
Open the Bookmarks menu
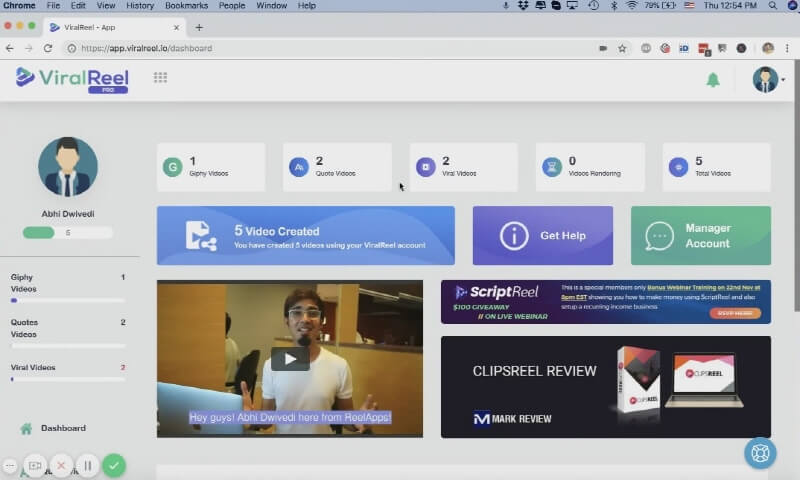pyautogui.click(x=186, y=6)
